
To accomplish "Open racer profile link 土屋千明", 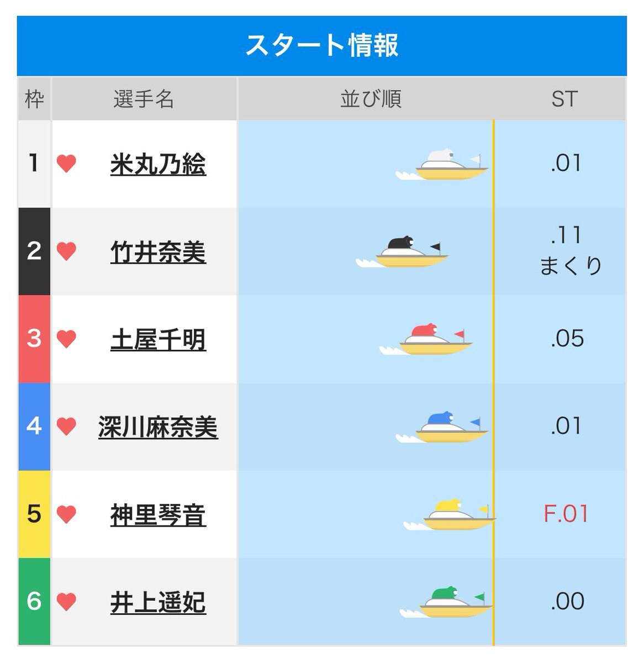I will click(x=158, y=339).
